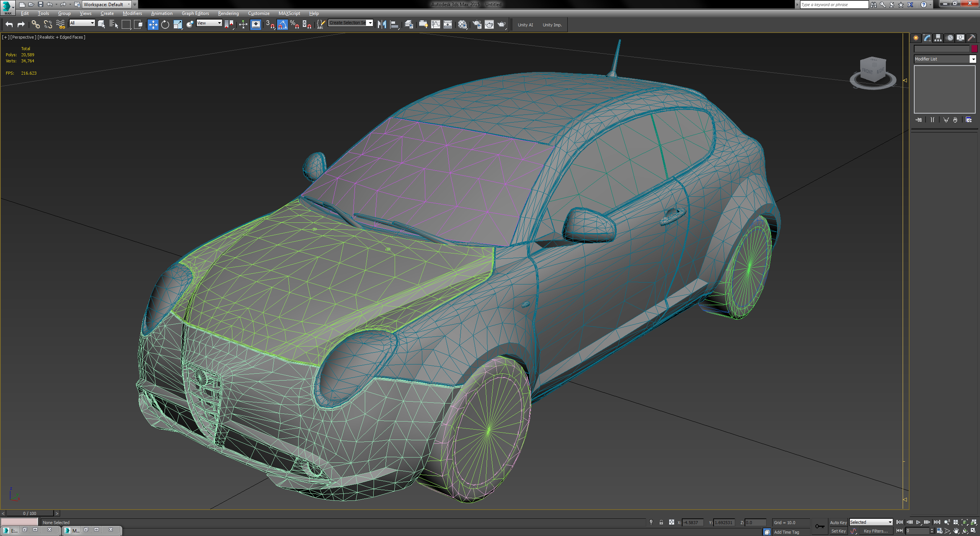Select the Select and Move tool
This screenshot has height=536, width=980.
(153, 25)
